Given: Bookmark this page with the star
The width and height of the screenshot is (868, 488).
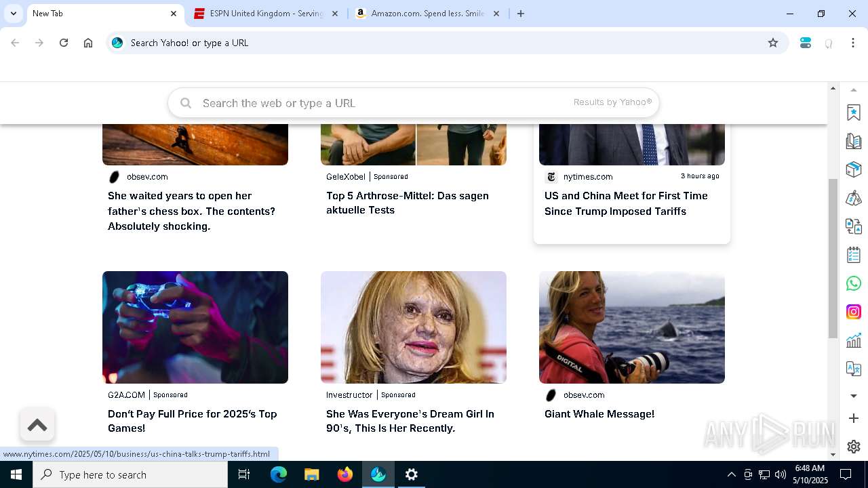Looking at the screenshot, I should coord(773,43).
